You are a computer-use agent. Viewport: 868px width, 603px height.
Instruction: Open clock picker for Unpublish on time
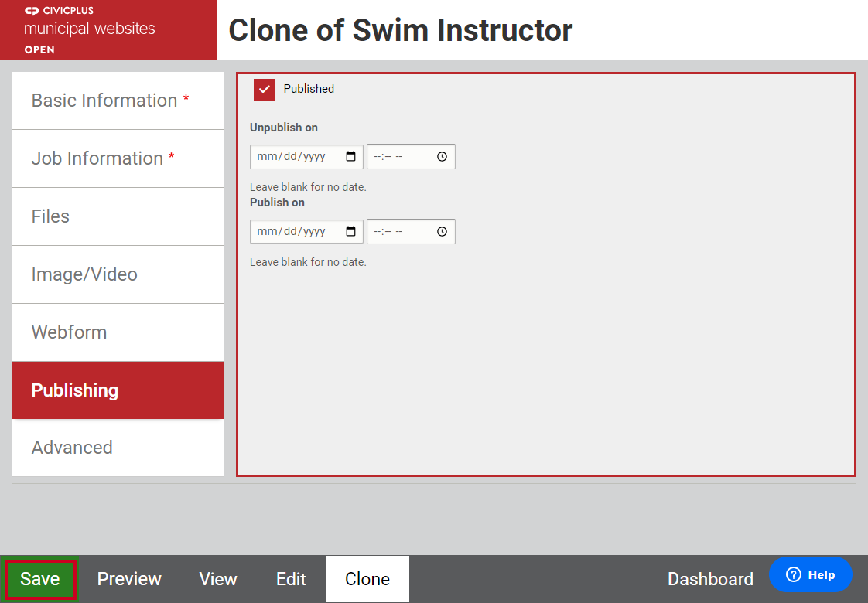442,157
